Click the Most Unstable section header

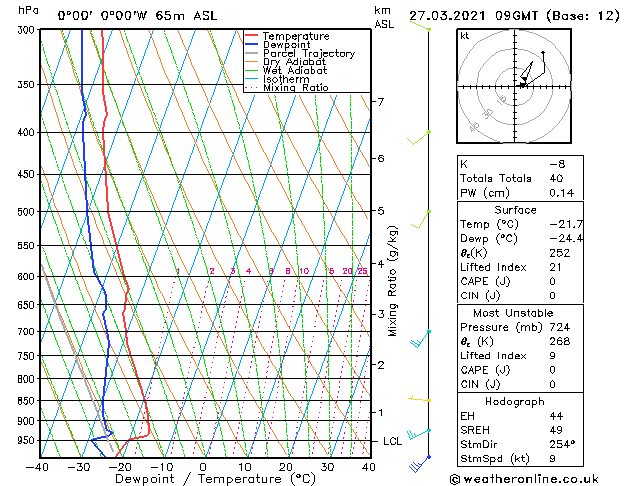click(513, 313)
